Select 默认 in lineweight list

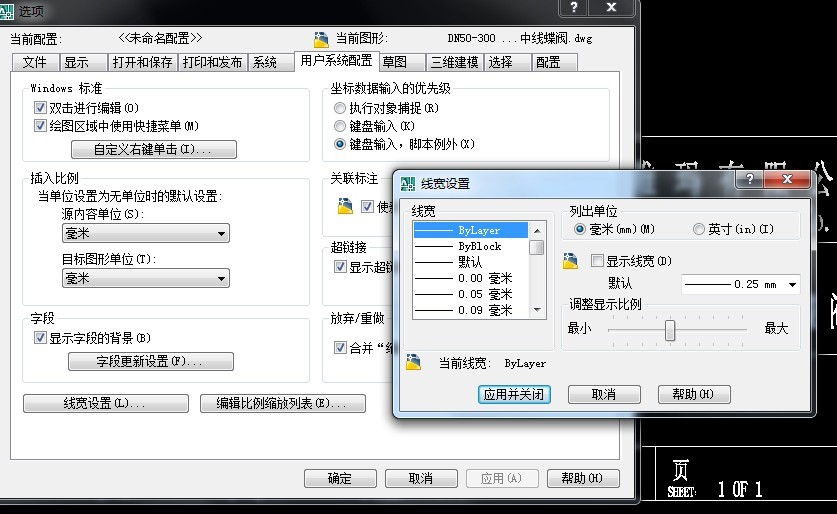click(471, 262)
